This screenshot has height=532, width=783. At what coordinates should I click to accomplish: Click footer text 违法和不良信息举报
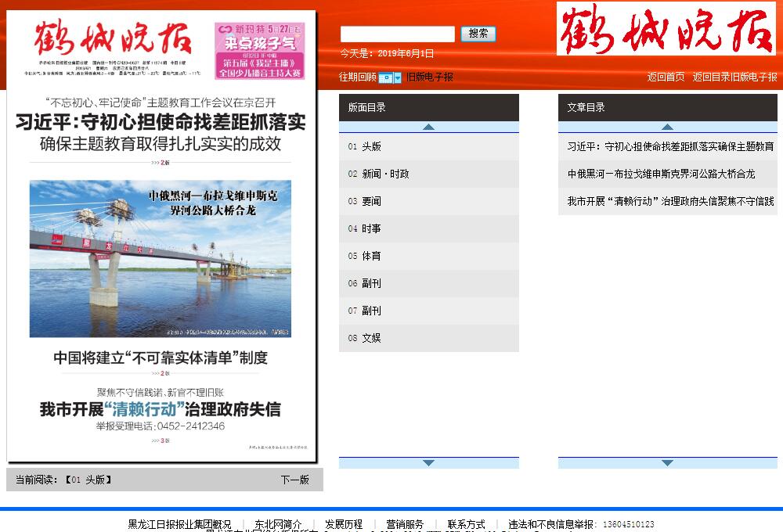(550, 524)
